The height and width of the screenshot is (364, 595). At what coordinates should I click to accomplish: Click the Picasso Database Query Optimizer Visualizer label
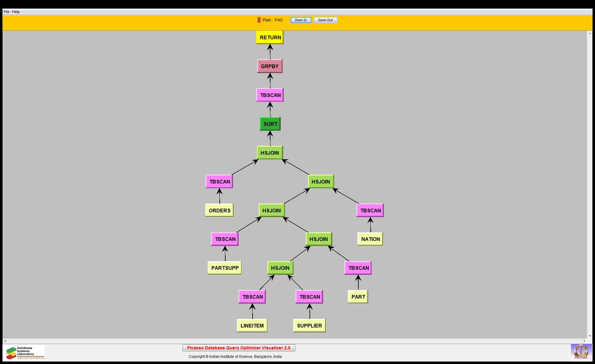[x=238, y=348]
